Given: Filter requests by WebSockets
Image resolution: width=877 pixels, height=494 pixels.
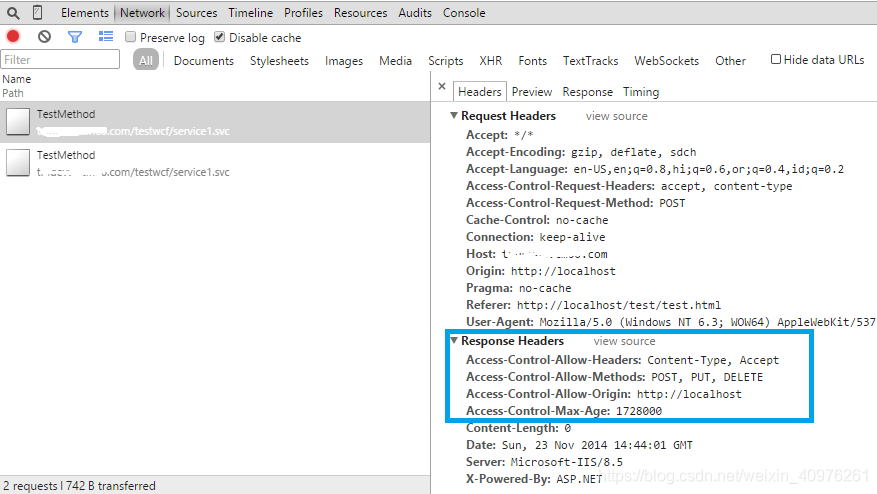Looking at the screenshot, I should [667, 60].
